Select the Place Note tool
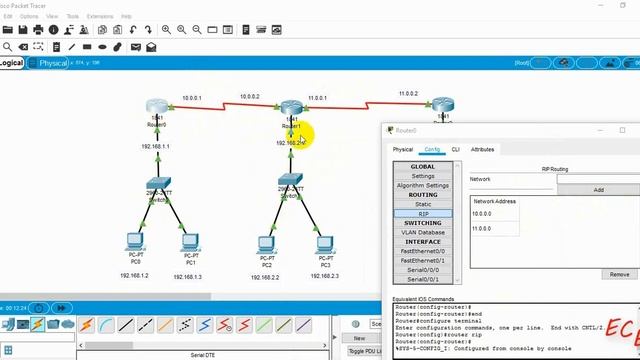This screenshot has width=640, height=360. [x=56, y=47]
